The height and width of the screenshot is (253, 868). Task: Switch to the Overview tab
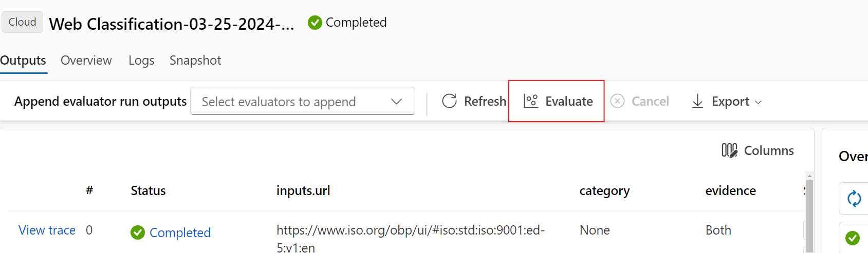point(86,60)
